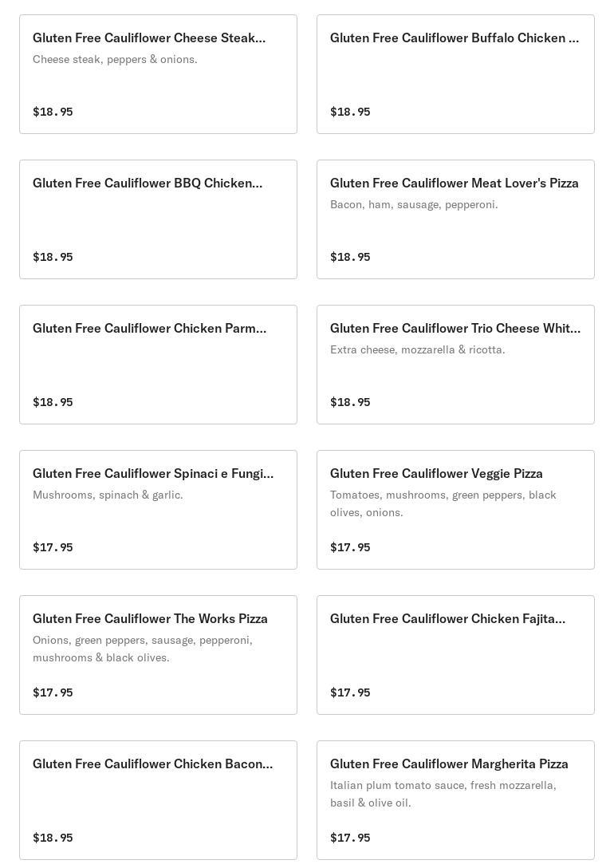The image size is (614, 868).
Task: Choose the Cauliflower Meat Lover's Pizza
Action: [x=454, y=183]
